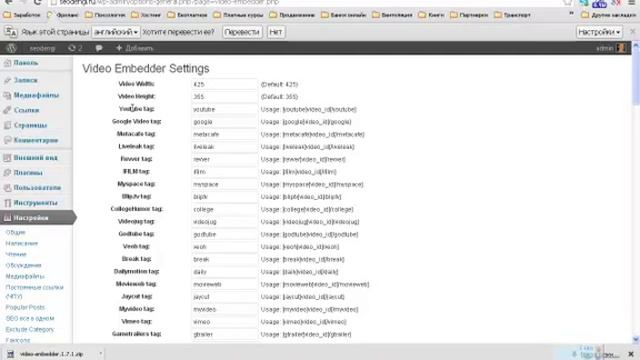The width and height of the screenshot is (640, 360).
Task: Open the Настройки dropdown in the translate bar
Action: pos(599,32)
